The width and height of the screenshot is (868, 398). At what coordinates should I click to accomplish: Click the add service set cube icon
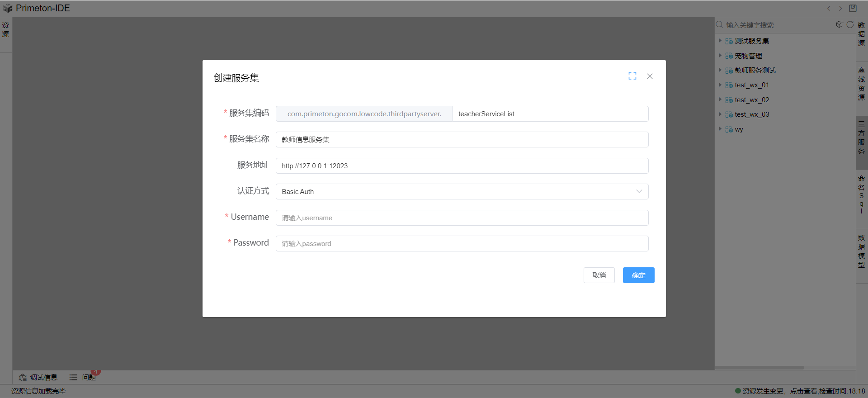pos(840,24)
